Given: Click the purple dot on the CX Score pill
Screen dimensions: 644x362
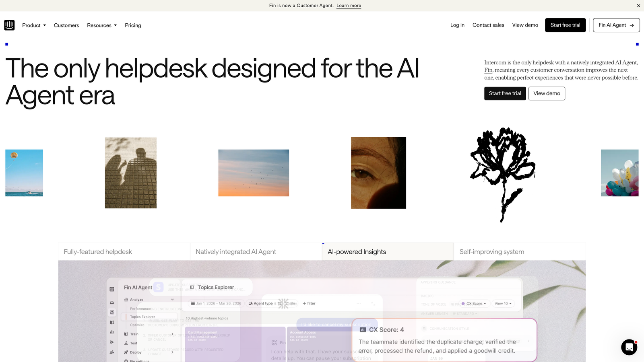Looking at the screenshot, I should 464,304.
